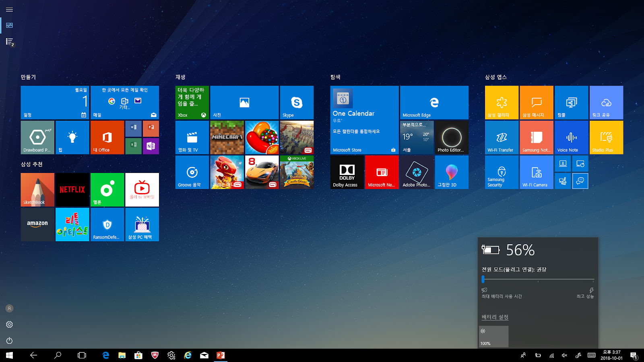644x362 pixels.
Task: Expand the Start menu hamburger button
Action: 9,10
